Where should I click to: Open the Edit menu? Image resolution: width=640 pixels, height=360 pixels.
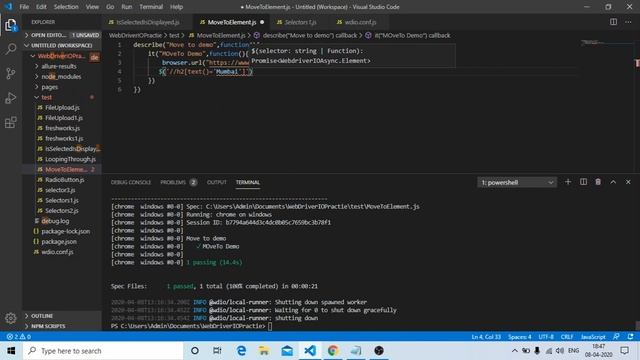coord(41,7)
